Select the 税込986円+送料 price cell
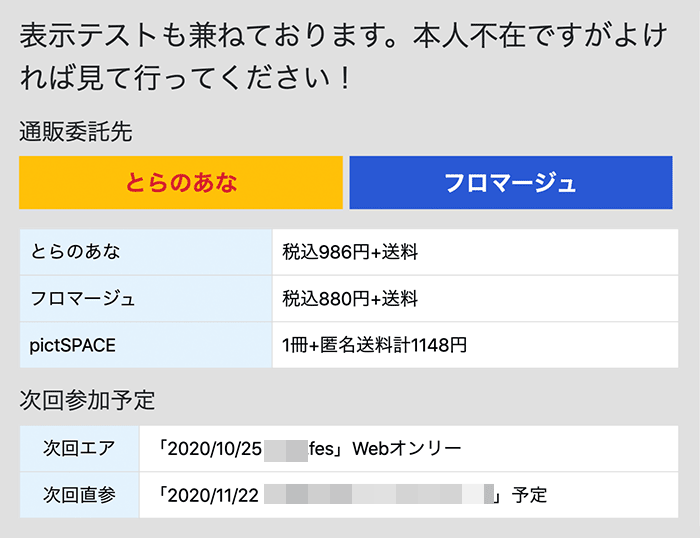This screenshot has width=700, height=538. point(475,252)
